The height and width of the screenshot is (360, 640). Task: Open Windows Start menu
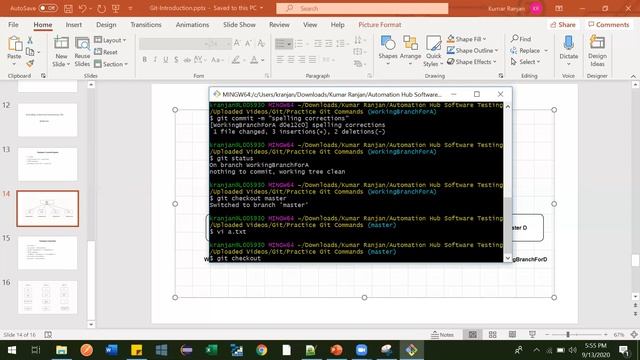click(x=11, y=350)
